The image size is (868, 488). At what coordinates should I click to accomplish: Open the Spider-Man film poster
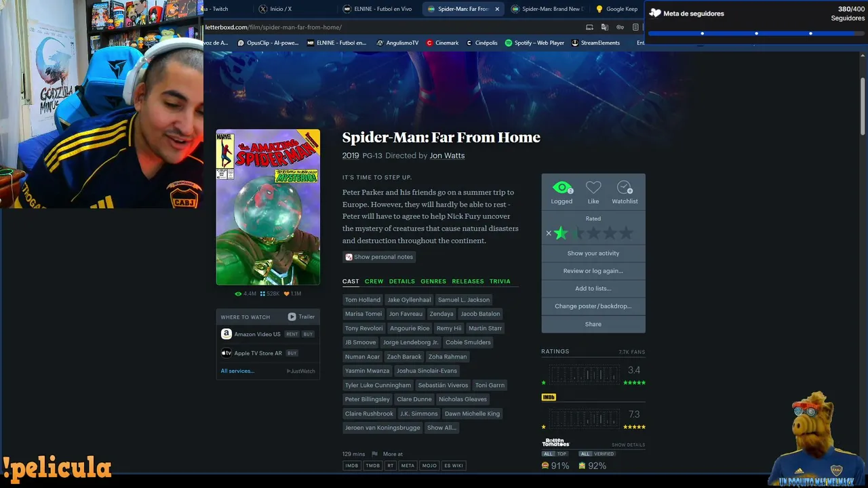click(x=268, y=207)
